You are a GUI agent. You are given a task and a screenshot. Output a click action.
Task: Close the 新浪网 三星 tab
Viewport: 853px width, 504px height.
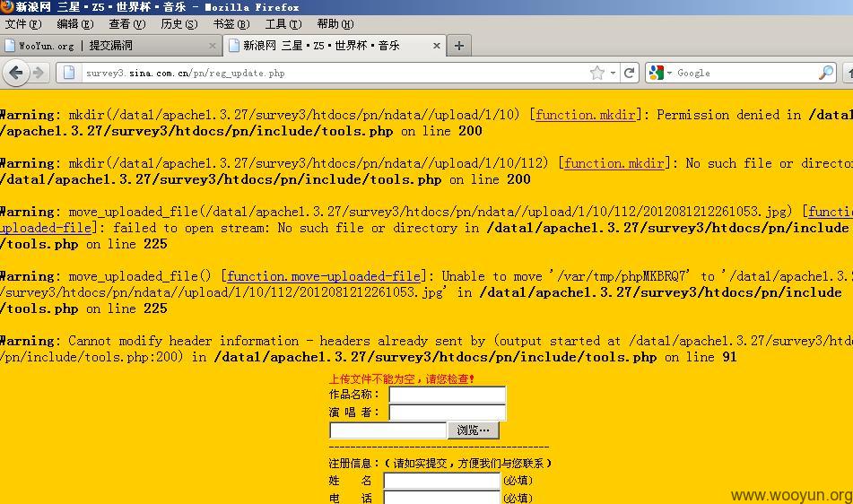[436, 46]
